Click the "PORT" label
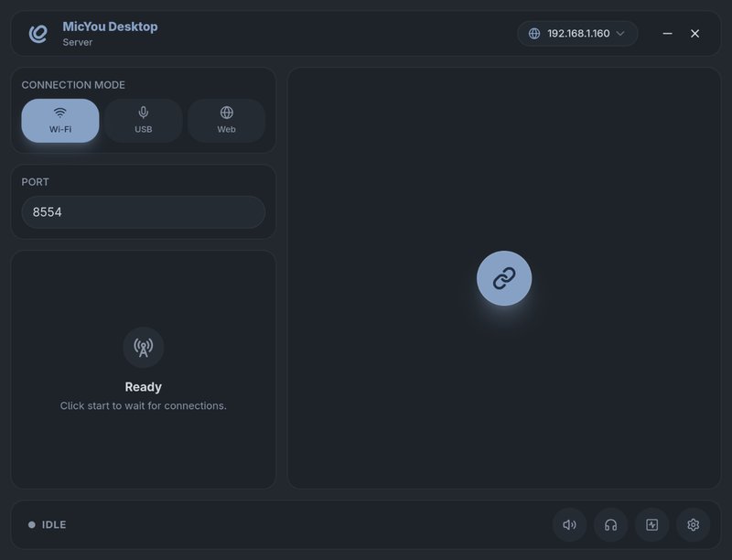 [x=35, y=182]
